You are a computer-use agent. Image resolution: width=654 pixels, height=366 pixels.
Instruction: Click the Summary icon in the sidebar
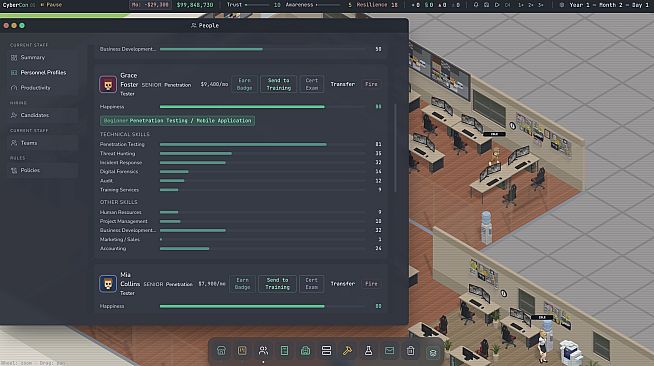coord(14,58)
